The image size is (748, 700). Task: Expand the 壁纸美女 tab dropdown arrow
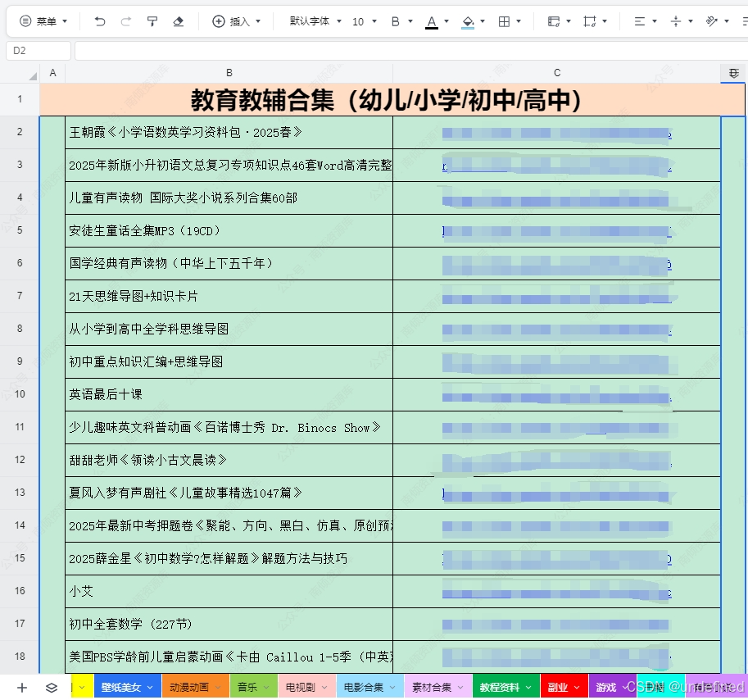(x=150, y=688)
